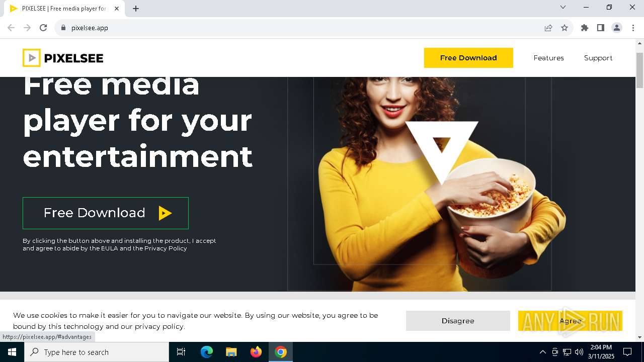Launch Firefox from the taskbar
This screenshot has width=644, height=362.
(x=256, y=352)
